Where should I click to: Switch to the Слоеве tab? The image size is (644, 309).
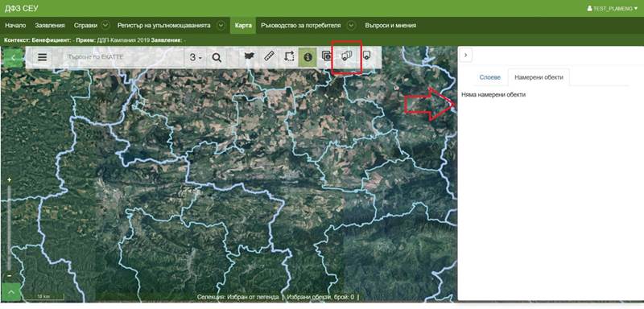(x=490, y=77)
